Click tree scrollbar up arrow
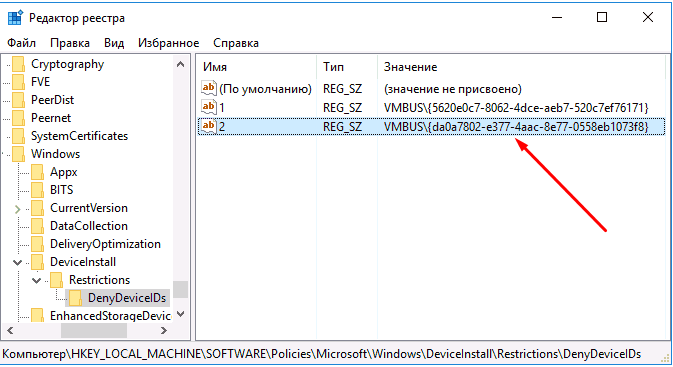The height and width of the screenshot is (367, 673). tap(181, 64)
